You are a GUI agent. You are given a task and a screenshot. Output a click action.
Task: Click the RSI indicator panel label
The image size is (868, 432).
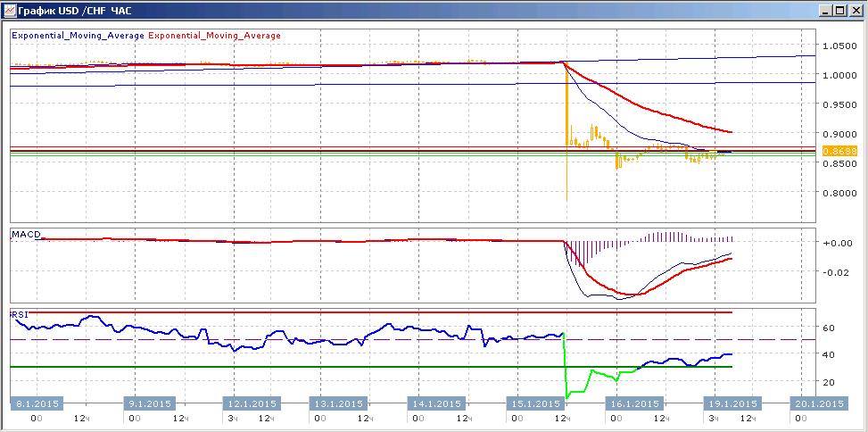coord(19,314)
